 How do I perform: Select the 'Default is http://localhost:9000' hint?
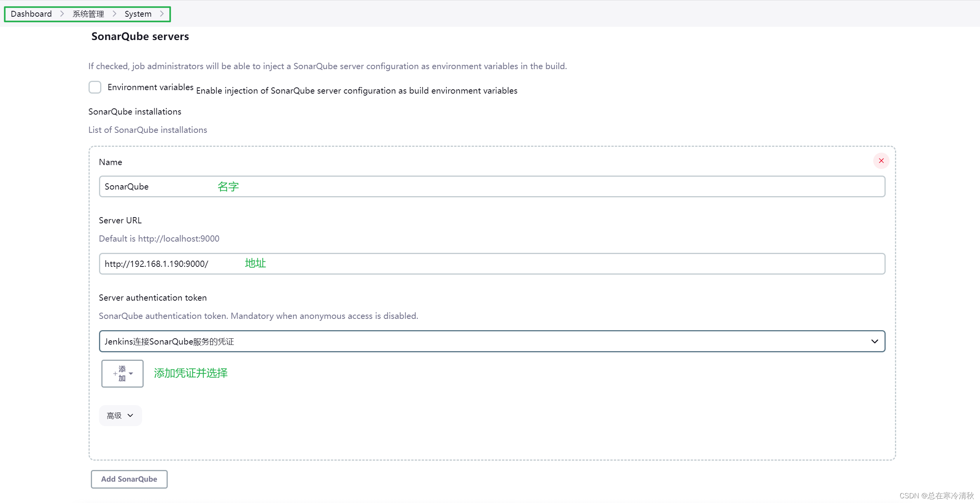(159, 238)
